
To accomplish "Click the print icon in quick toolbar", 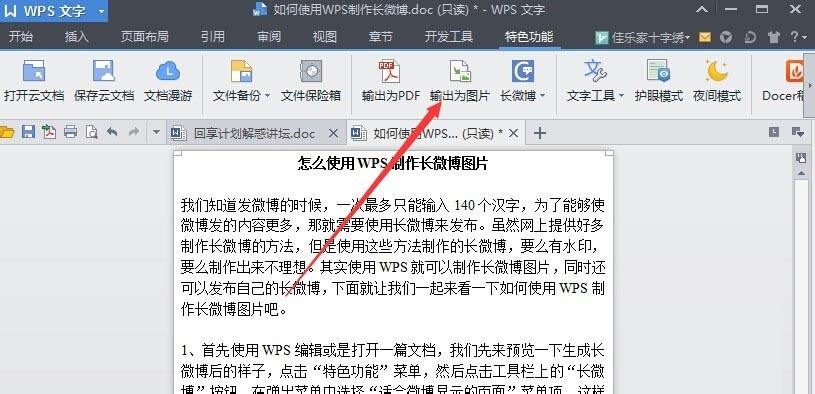I will (x=71, y=133).
